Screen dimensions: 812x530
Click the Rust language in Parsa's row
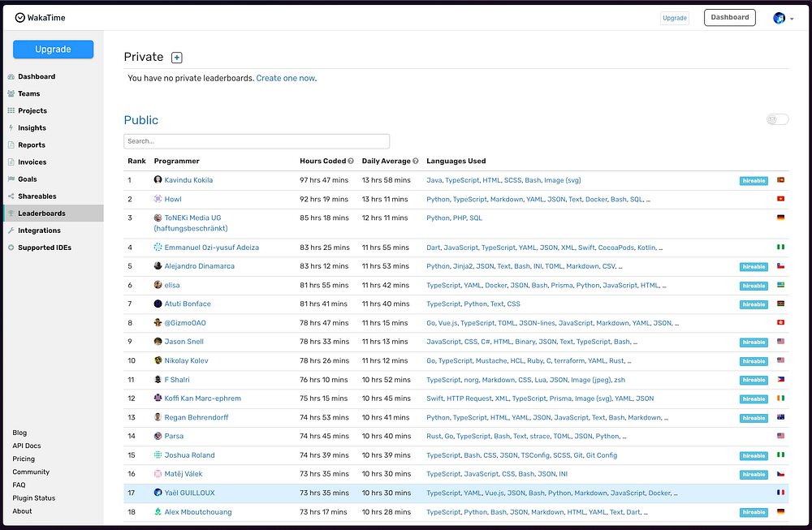[434, 437]
